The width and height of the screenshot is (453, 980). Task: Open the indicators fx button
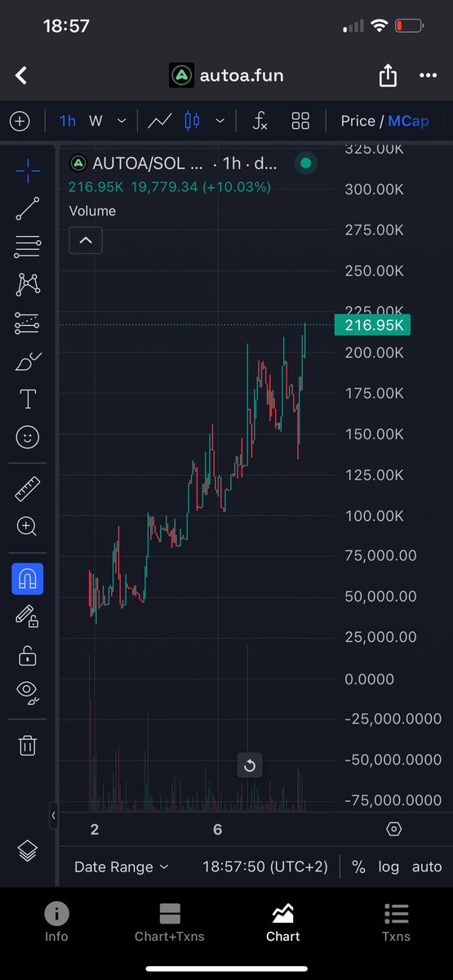pyautogui.click(x=260, y=122)
